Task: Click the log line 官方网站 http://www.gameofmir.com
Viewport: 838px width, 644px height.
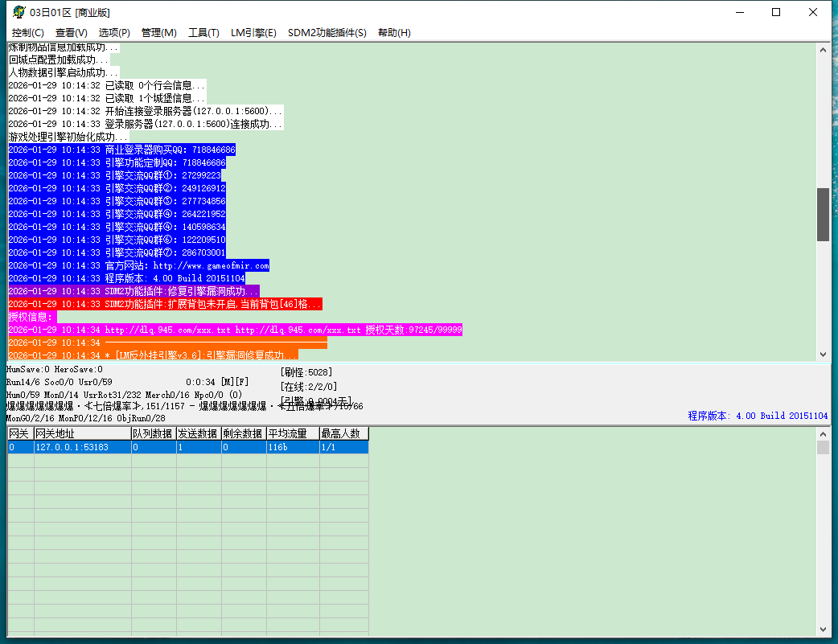Action: point(138,265)
